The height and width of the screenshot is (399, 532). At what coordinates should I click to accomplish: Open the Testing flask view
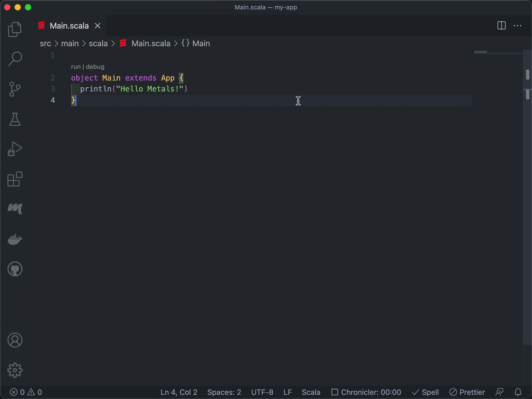15,119
